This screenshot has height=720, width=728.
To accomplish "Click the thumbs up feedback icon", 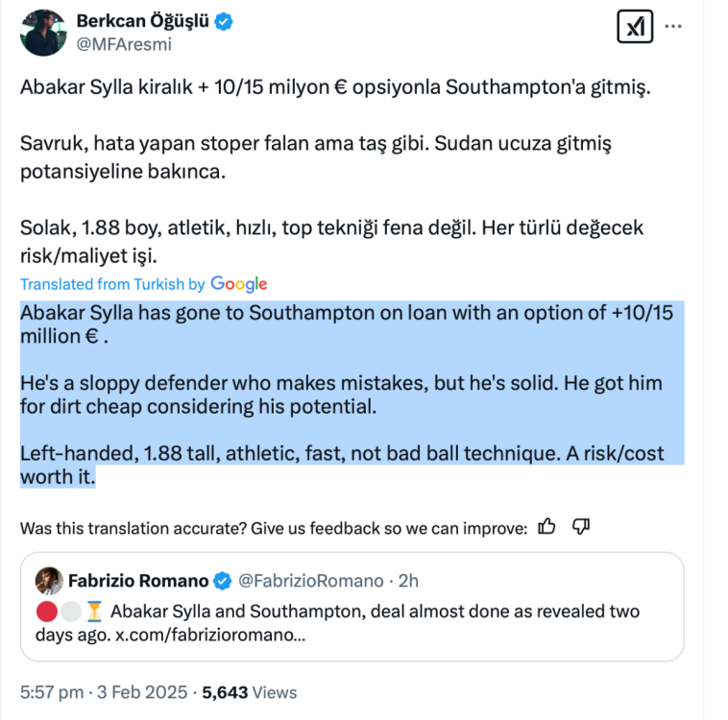I will point(547,525).
